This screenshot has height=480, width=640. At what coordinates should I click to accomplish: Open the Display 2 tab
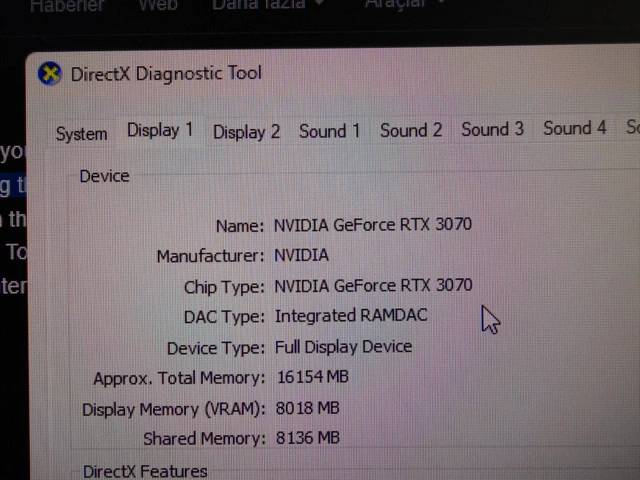click(x=247, y=132)
